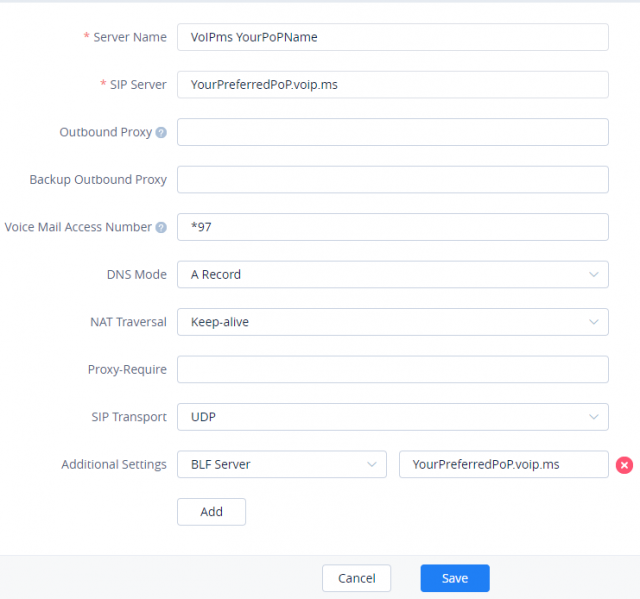This screenshot has height=599, width=640.
Task: Click the Additional Settings label
Action: point(114,464)
